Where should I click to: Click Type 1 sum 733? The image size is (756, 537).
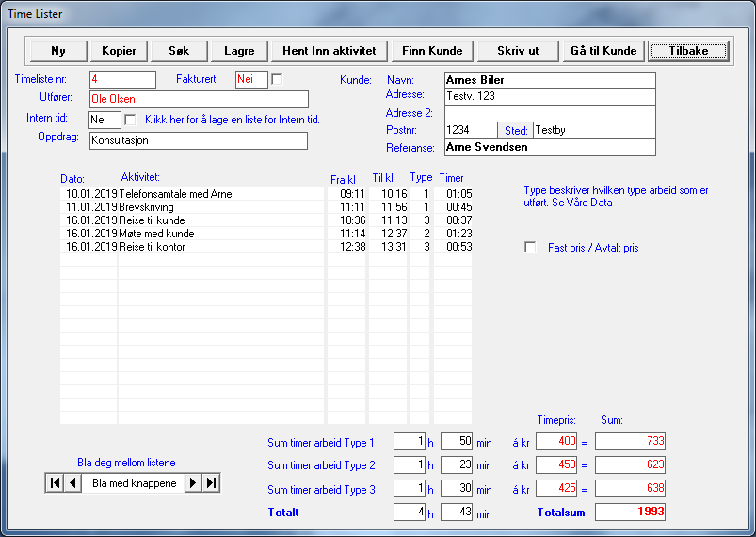pyautogui.click(x=630, y=441)
